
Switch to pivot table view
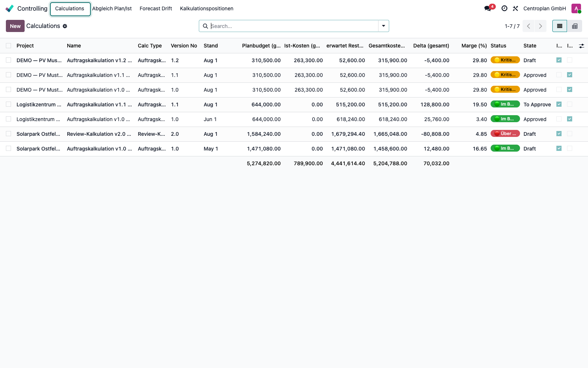[x=575, y=26]
